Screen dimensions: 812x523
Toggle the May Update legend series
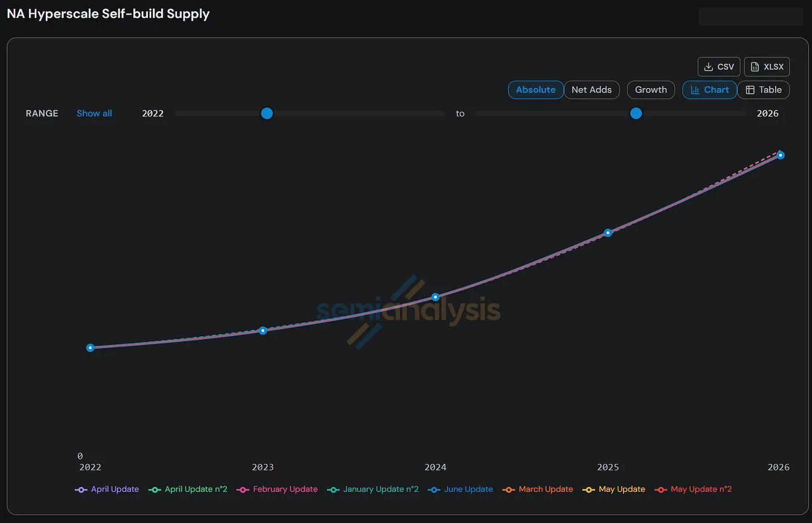pos(613,489)
